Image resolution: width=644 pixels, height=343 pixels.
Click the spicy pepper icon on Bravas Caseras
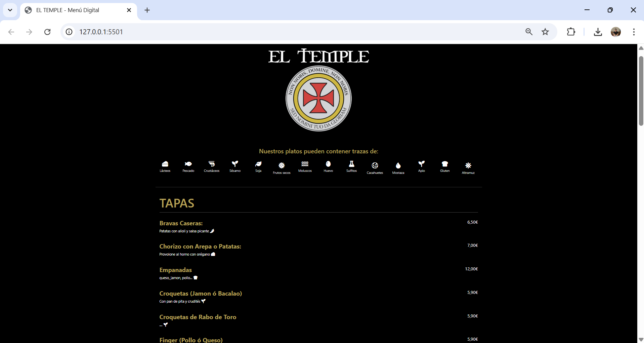click(212, 231)
